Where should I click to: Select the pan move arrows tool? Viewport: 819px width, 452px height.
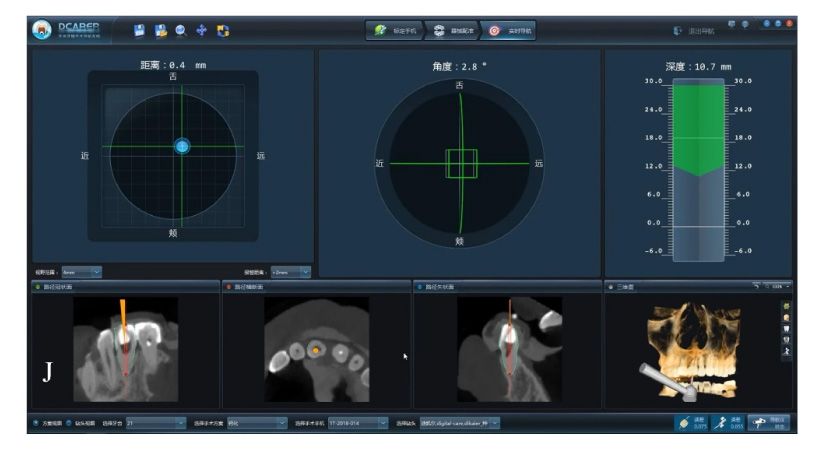[x=201, y=30]
